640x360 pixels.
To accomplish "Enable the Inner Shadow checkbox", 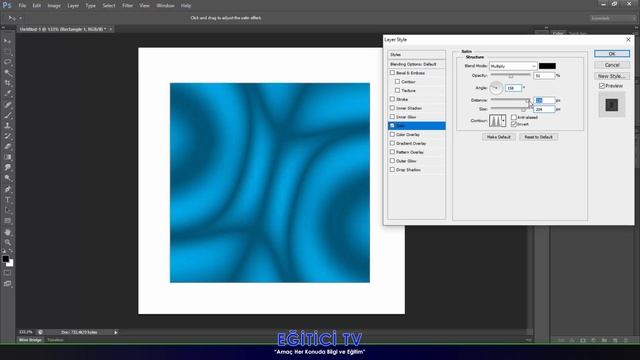I will point(392,108).
